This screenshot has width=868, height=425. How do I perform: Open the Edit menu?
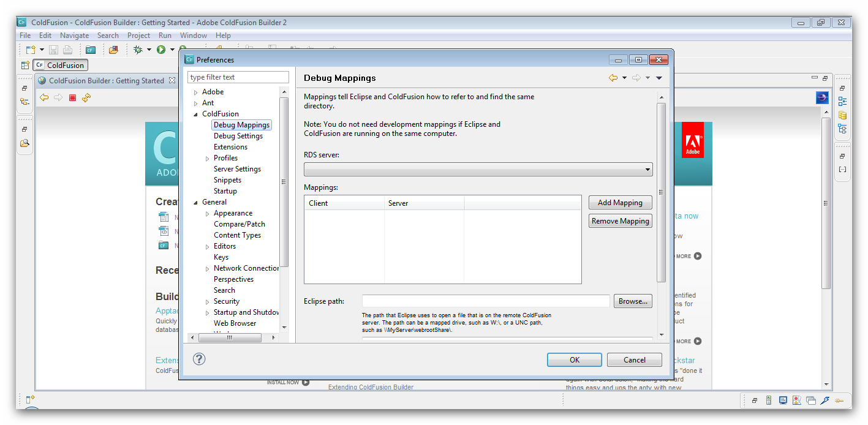pyautogui.click(x=45, y=36)
